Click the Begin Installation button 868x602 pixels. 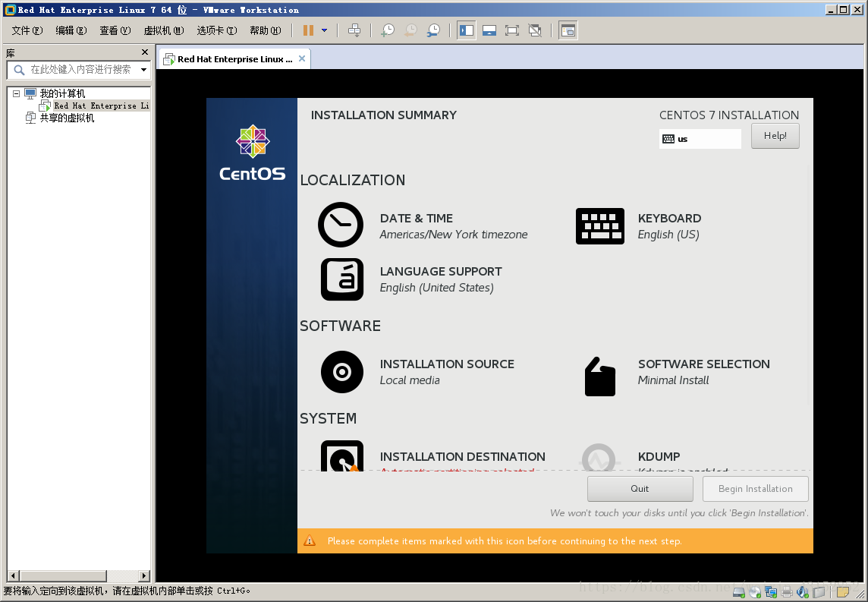(755, 488)
